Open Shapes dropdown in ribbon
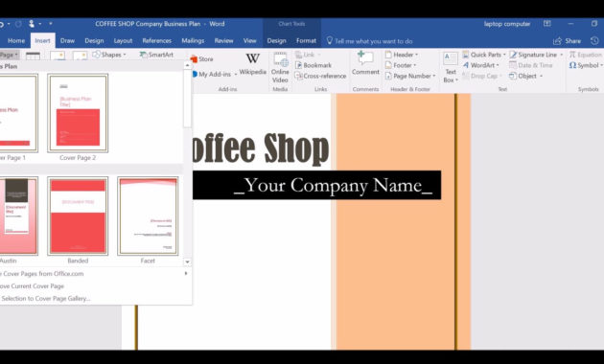 (109, 55)
